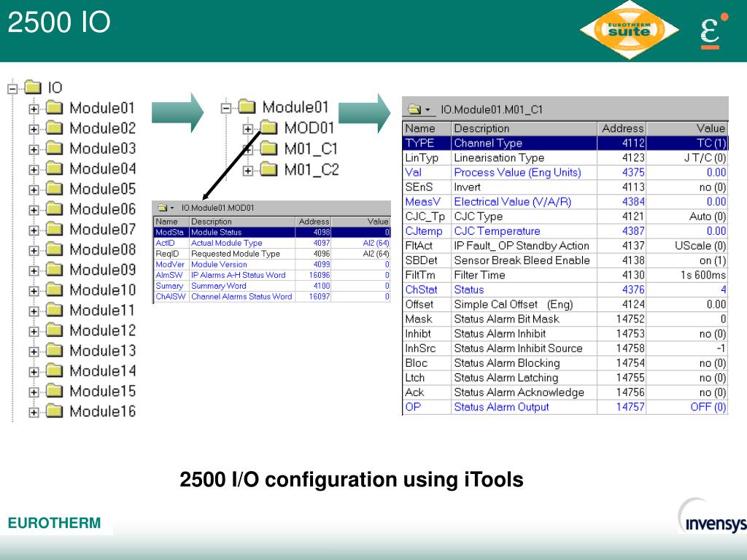The height and width of the screenshot is (560, 747).
Task: Sort M01_C1 table by Value column
Action: pyautogui.click(x=687, y=128)
